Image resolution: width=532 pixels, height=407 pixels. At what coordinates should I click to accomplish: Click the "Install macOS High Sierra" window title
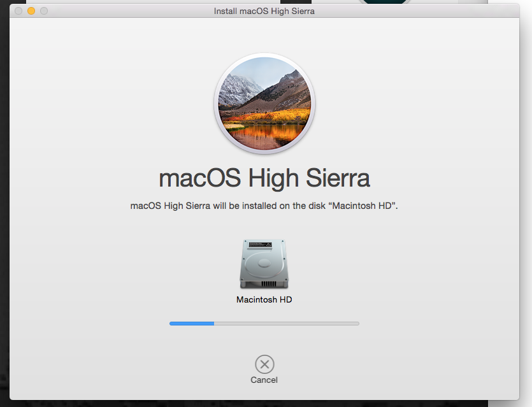tap(264, 11)
